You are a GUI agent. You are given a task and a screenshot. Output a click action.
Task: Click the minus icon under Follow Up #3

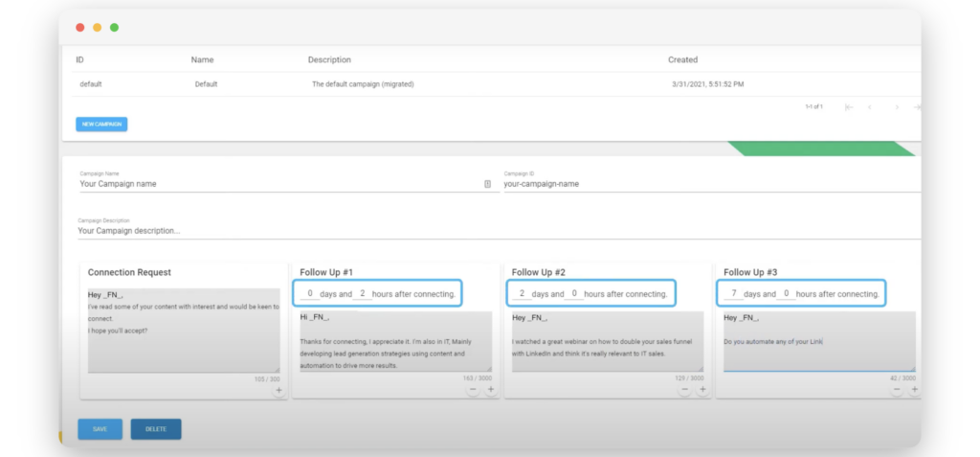(897, 390)
